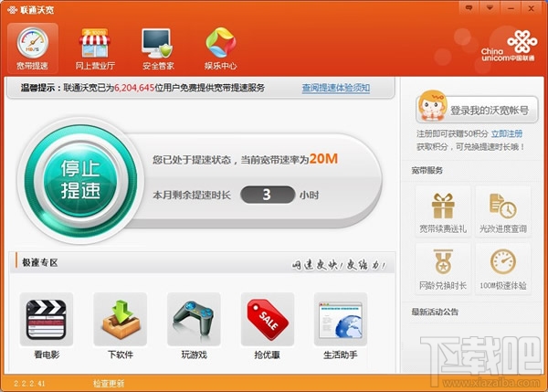Click the 最新活动公告 heading
Viewport: 548px width, 392px height.
coord(435,312)
